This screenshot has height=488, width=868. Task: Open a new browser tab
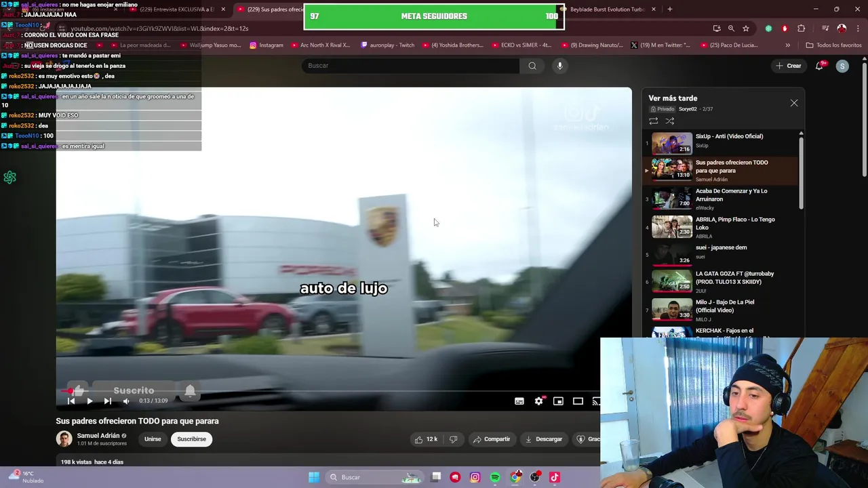click(x=670, y=9)
